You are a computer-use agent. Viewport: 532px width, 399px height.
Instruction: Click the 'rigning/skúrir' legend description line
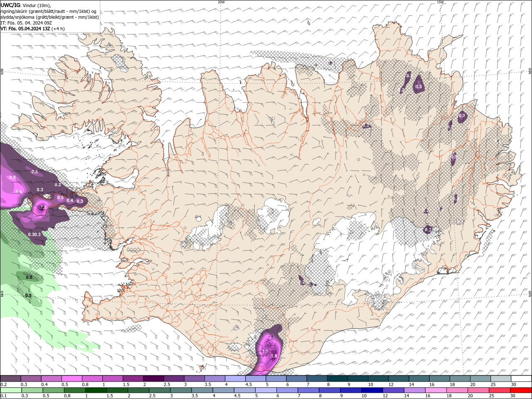point(48,11)
